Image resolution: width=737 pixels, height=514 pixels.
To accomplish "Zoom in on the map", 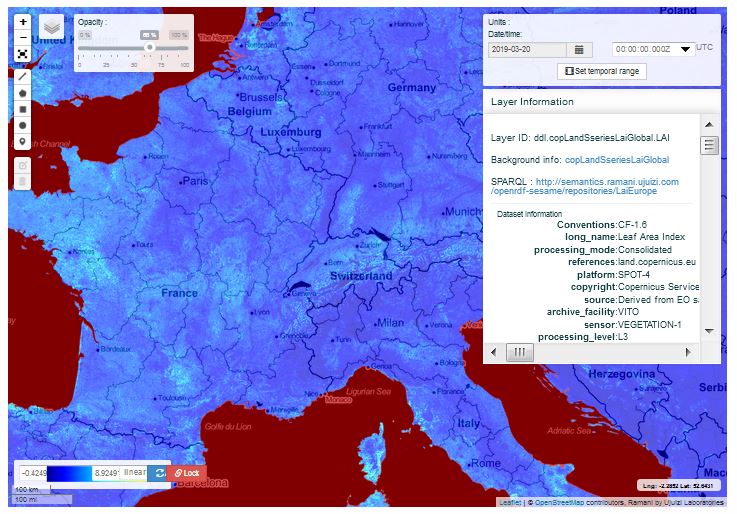I will click(x=23, y=21).
